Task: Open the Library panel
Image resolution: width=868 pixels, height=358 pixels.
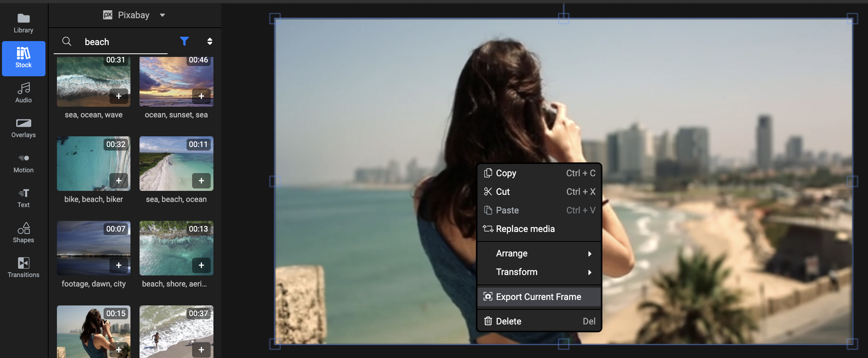Action: tap(23, 23)
